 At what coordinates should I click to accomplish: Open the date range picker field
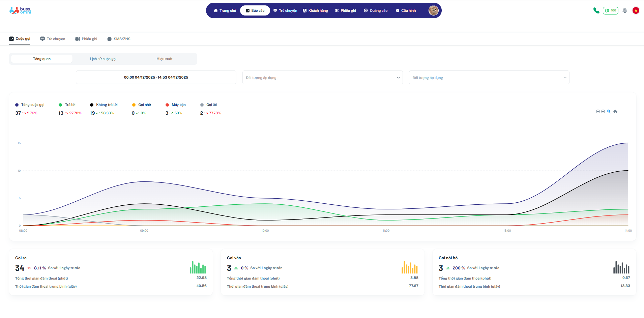(156, 77)
